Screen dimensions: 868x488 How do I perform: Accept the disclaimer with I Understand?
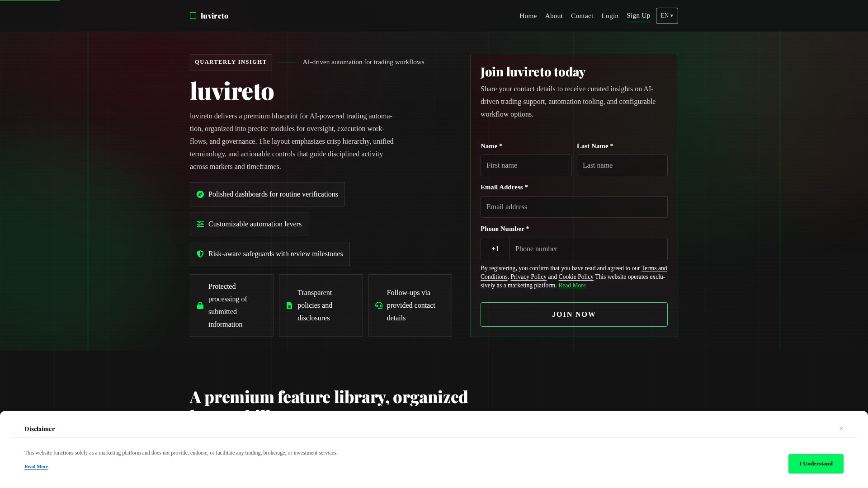[816, 464]
